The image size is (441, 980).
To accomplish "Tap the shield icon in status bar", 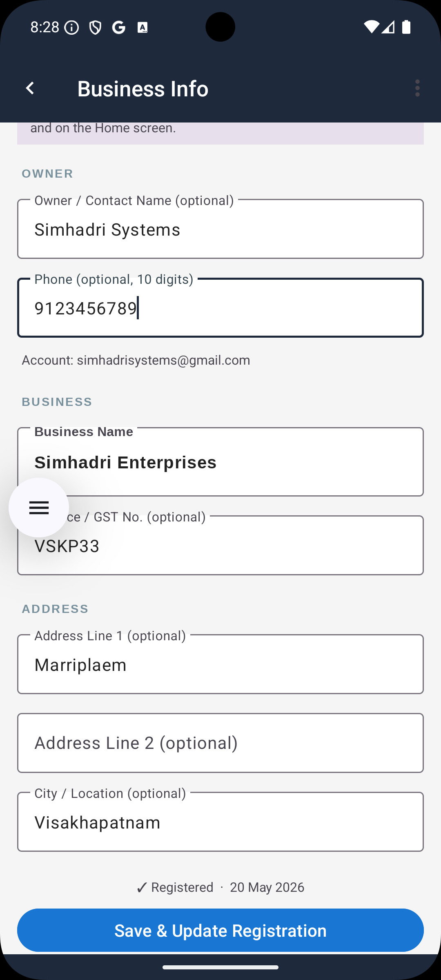I will 95,28.
